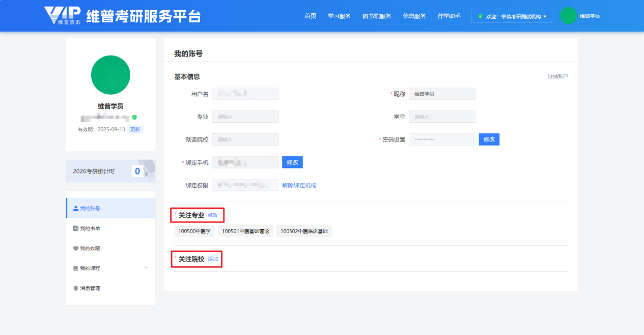The width and height of the screenshot is (644, 335).
Task: Click 修改 button next to 绑定手机
Action: coord(292,162)
